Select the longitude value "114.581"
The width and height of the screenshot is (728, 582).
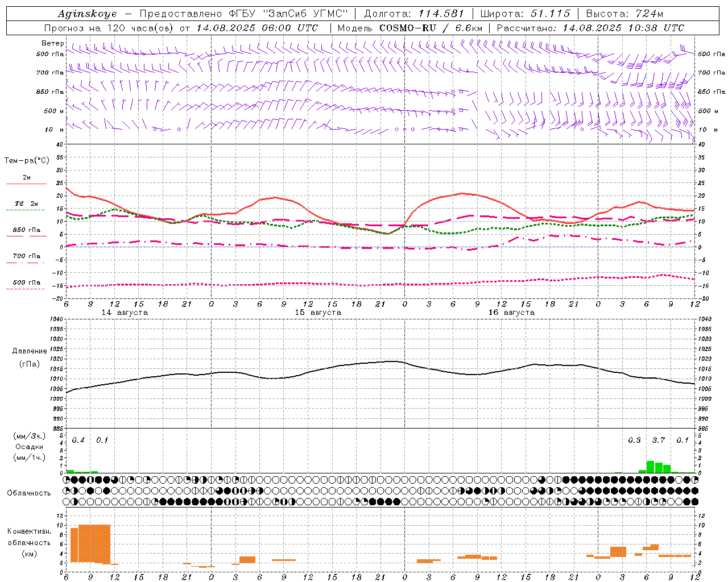point(441,14)
